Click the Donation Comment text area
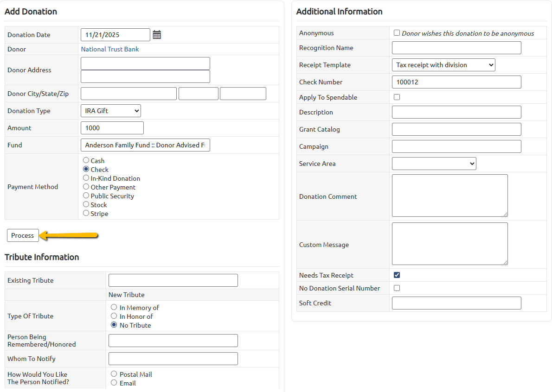The image size is (552, 392). (x=450, y=196)
